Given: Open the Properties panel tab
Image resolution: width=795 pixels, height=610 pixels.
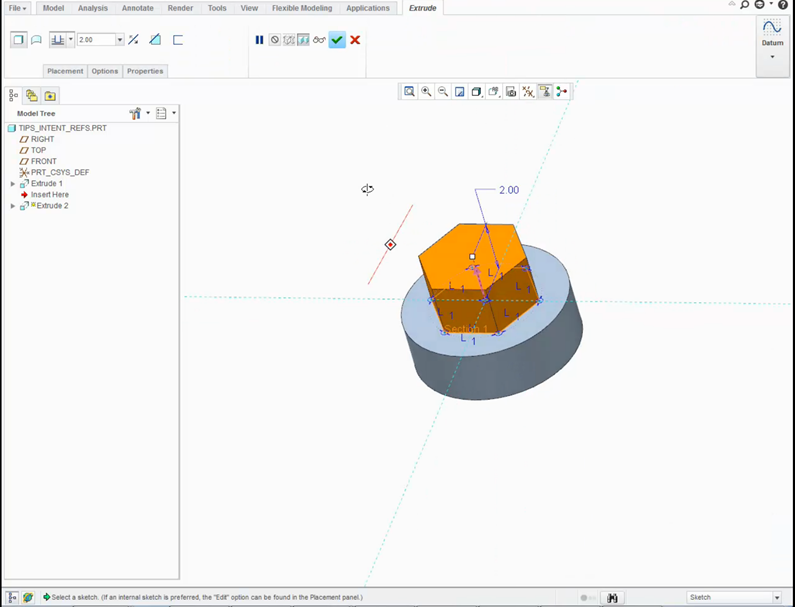Looking at the screenshot, I should 145,71.
